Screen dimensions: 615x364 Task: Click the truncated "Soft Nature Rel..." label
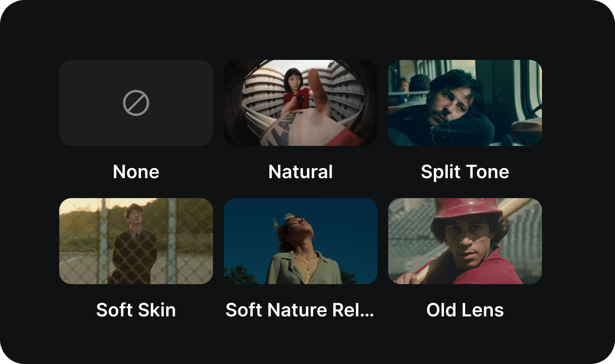300,310
